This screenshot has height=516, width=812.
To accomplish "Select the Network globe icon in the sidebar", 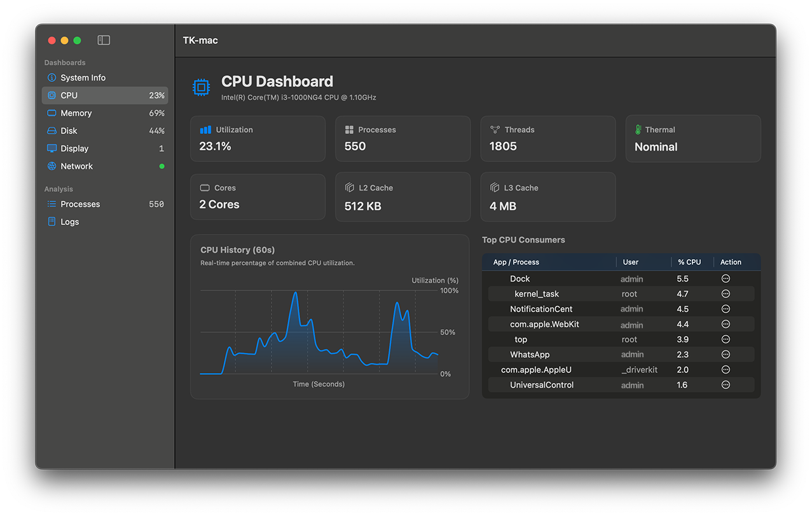I will click(x=51, y=166).
